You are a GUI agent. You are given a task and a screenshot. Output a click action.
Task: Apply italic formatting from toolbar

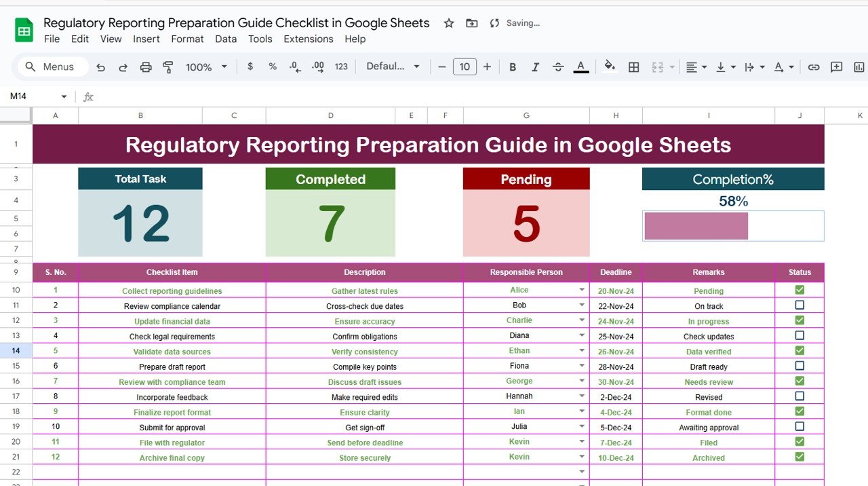click(535, 67)
